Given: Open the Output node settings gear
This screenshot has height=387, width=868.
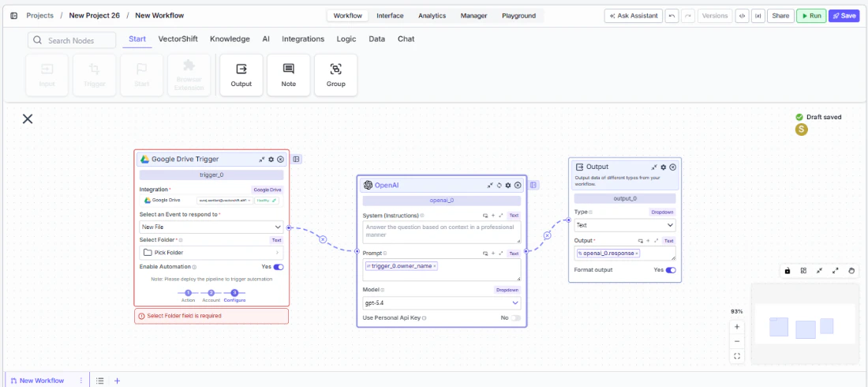Looking at the screenshot, I should point(663,167).
